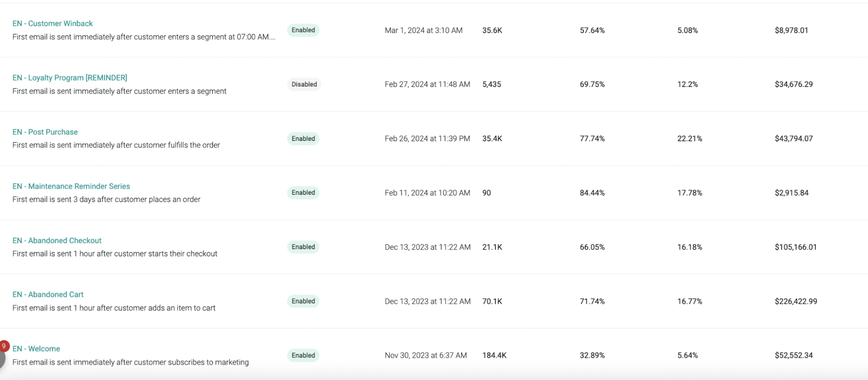The height and width of the screenshot is (380, 868).
Task: Click Enabled badge of Welcome flow row
Action: click(303, 355)
